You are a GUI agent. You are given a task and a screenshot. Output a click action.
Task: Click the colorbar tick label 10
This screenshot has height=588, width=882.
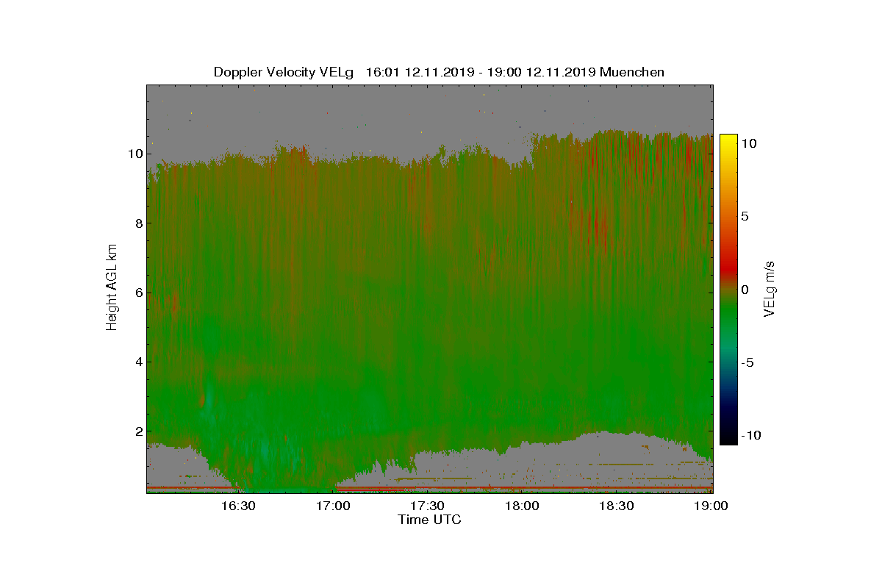click(749, 143)
